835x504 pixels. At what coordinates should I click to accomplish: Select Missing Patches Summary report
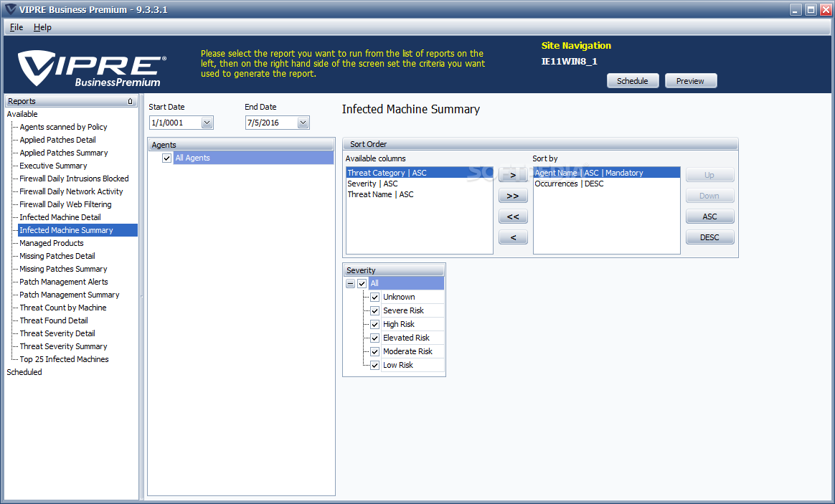point(63,269)
